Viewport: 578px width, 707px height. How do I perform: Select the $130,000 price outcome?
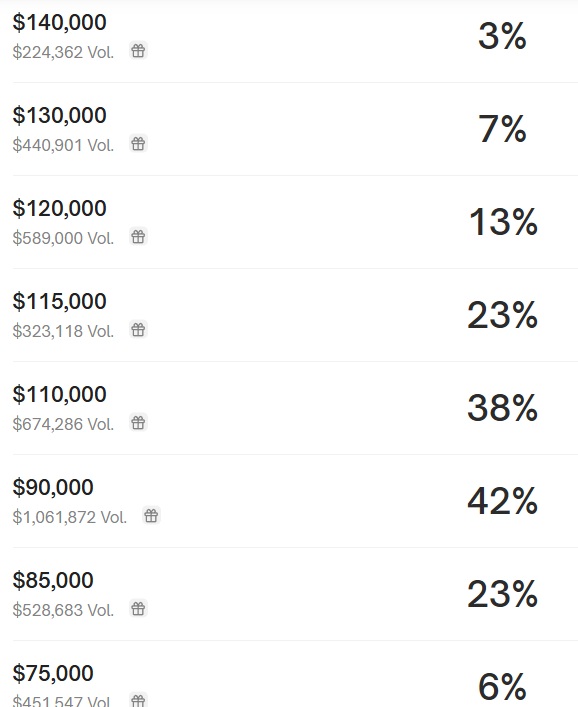click(x=60, y=115)
